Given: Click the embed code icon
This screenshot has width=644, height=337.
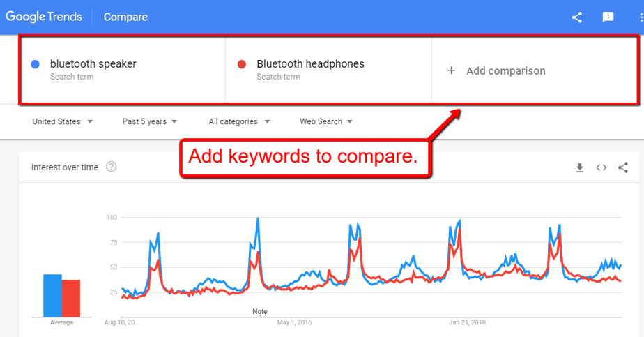Looking at the screenshot, I should [x=601, y=167].
